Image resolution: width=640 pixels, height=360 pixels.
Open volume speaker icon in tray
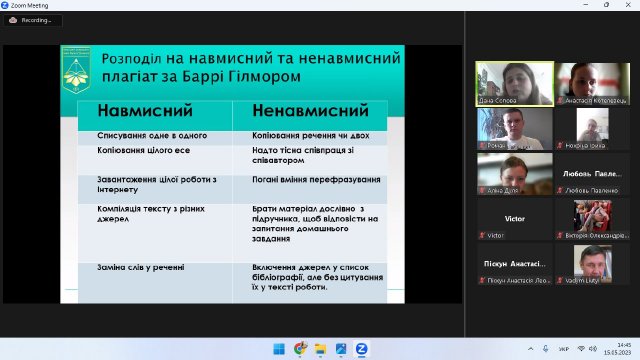pyautogui.click(x=593, y=349)
